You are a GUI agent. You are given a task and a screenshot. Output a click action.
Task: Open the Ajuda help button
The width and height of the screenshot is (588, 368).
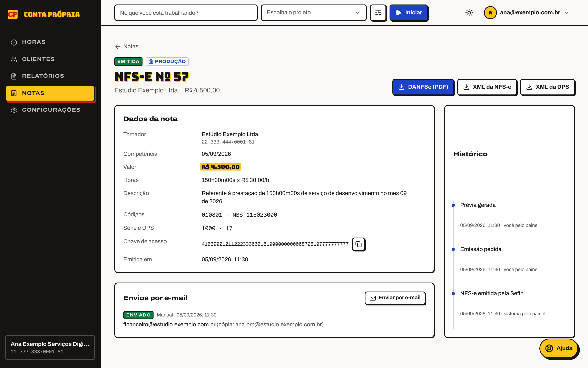(559, 348)
